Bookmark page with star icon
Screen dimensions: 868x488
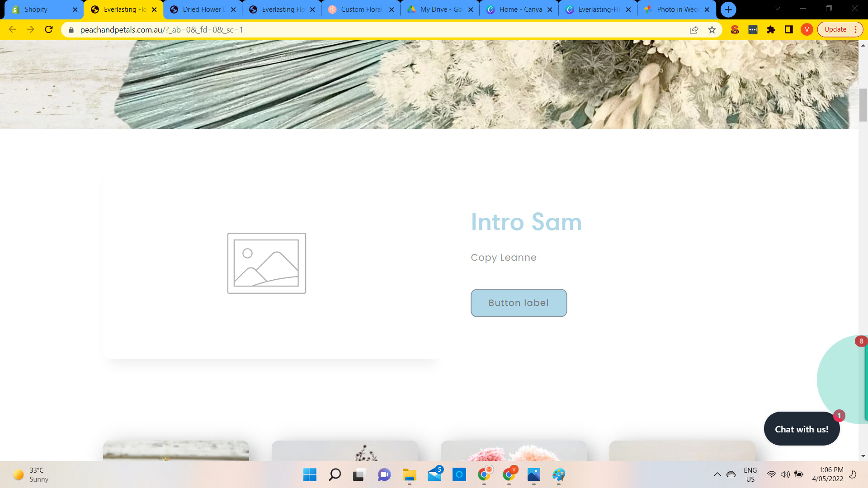(712, 30)
